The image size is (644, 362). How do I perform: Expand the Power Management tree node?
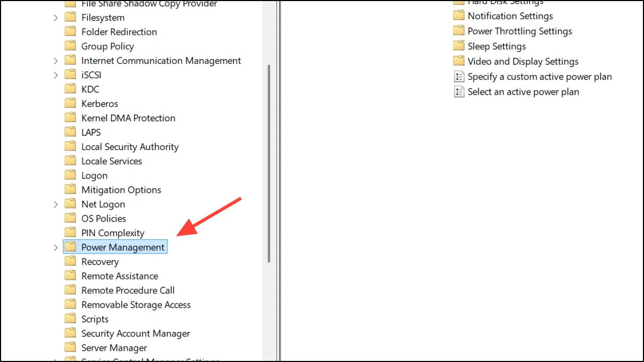coord(56,247)
